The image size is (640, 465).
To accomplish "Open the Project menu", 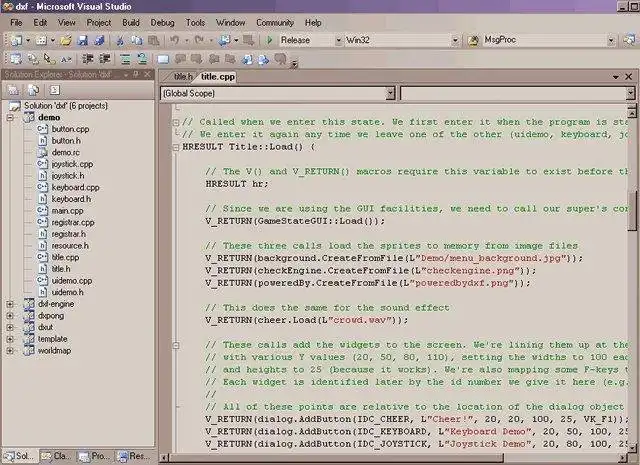I will click(x=99, y=23).
